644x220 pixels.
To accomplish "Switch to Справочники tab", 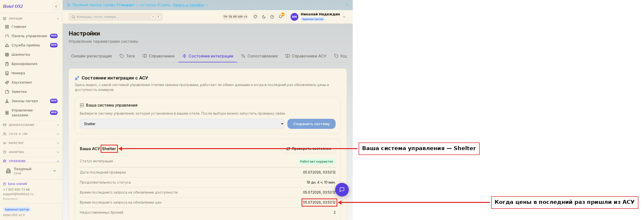I will pyautogui.click(x=158, y=56).
